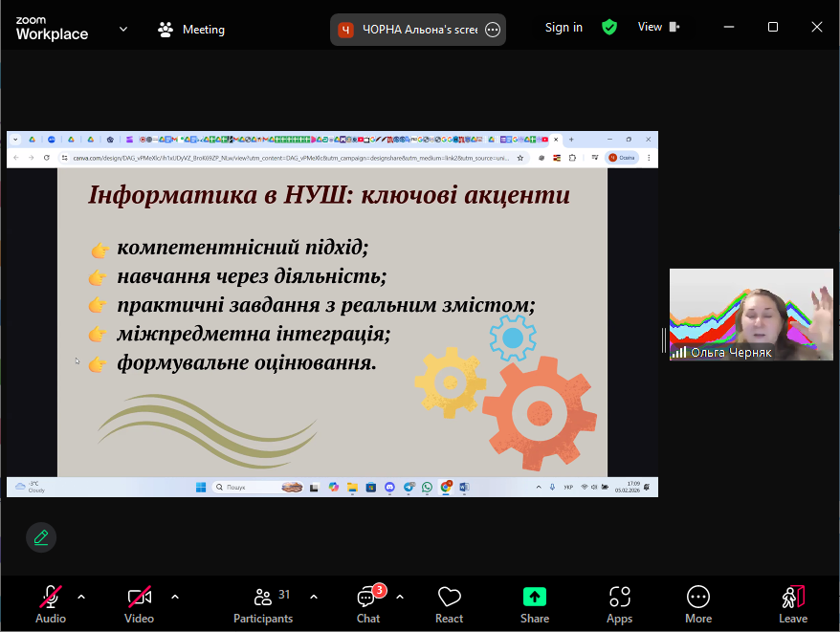The height and width of the screenshot is (632, 840).
Task: Open the View layout menu
Action: coord(658,27)
